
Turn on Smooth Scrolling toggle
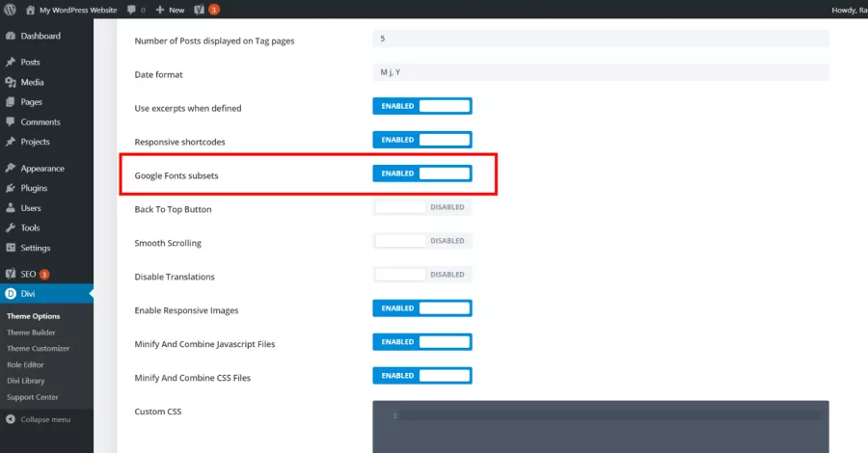(421, 241)
